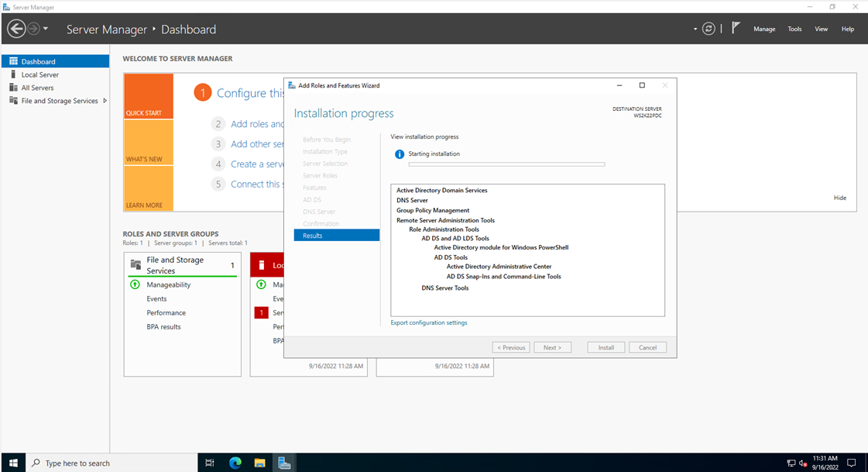Open the Tools menu
The image size is (868, 472).
(x=794, y=28)
